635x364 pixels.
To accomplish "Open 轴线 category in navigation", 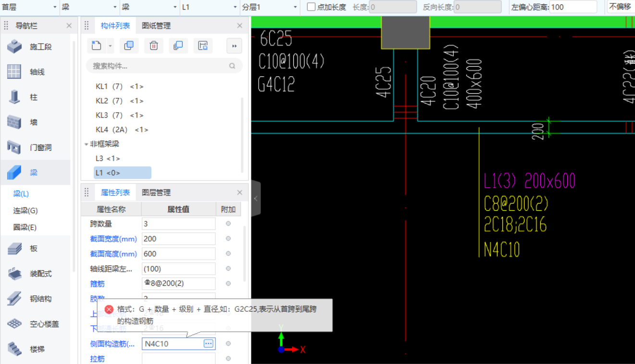I will coord(35,72).
